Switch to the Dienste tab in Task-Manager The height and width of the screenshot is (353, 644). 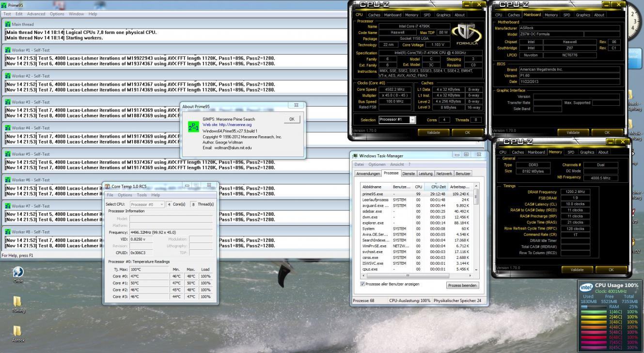click(409, 173)
